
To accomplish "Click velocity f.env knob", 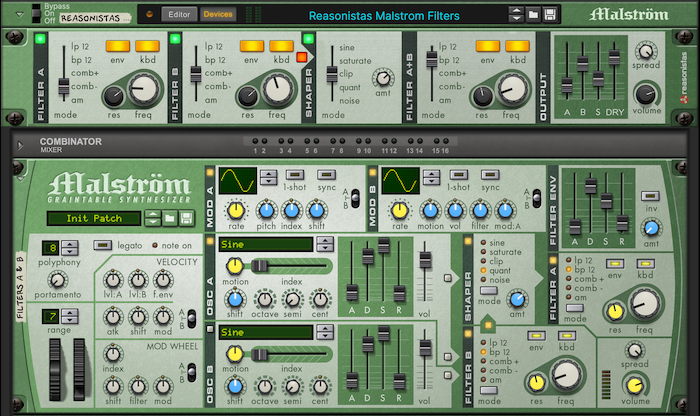I will pos(163,280).
